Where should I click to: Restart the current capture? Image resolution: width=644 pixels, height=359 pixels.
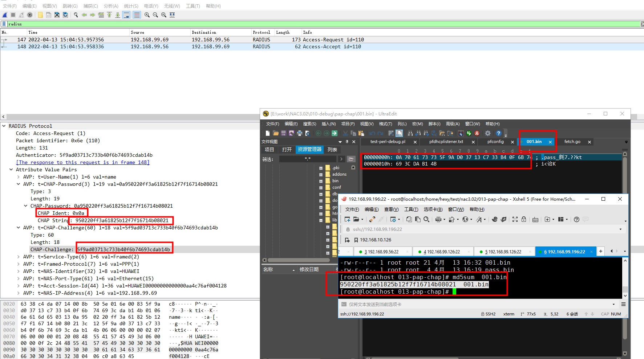[x=21, y=15]
